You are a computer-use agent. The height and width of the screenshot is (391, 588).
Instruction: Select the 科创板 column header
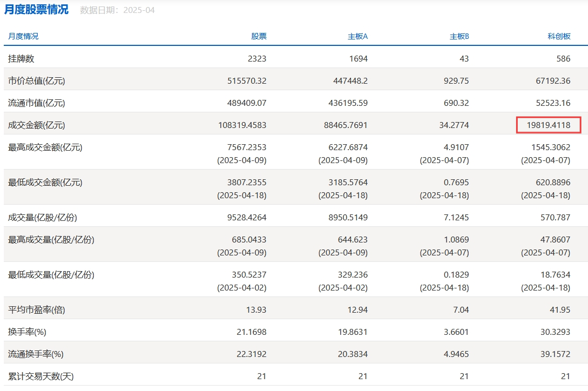tap(559, 36)
